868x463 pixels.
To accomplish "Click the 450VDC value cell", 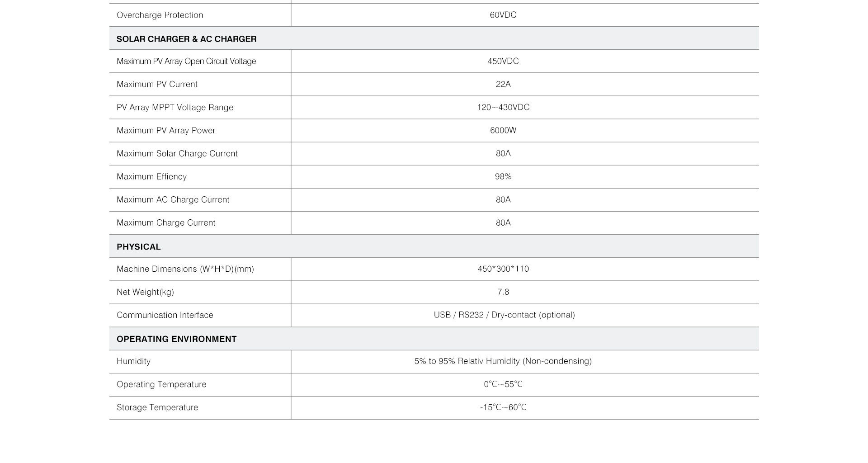I will coord(503,61).
